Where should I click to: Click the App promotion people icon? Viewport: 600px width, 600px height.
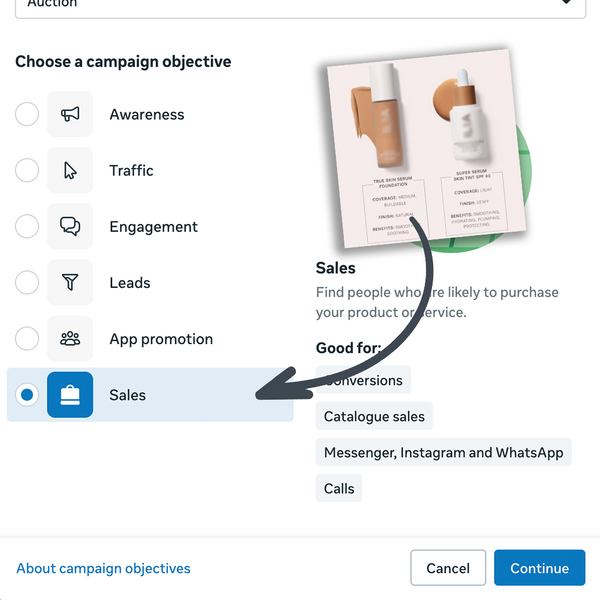tap(70, 339)
